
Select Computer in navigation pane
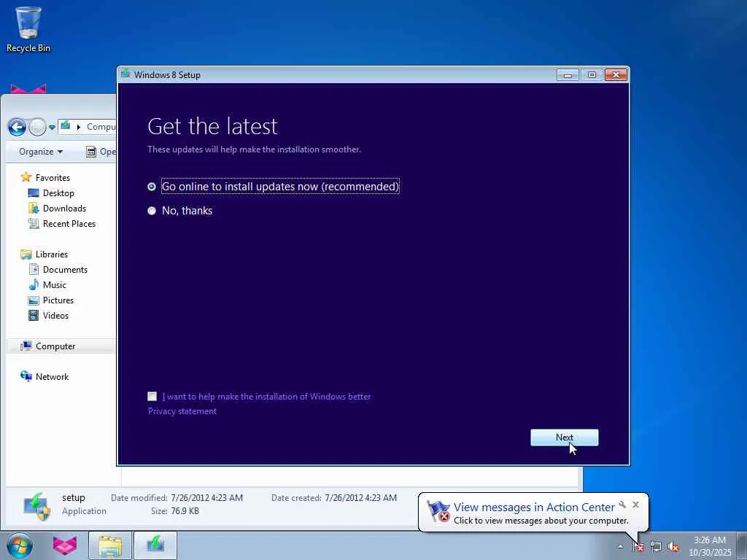click(x=55, y=346)
